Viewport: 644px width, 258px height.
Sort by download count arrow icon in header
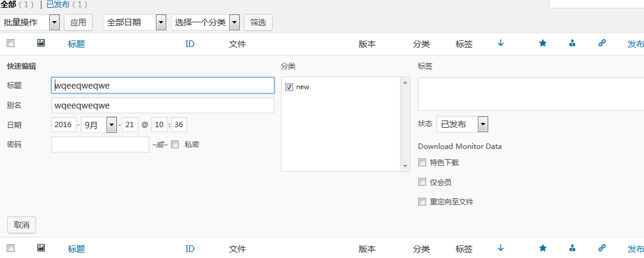tap(501, 43)
